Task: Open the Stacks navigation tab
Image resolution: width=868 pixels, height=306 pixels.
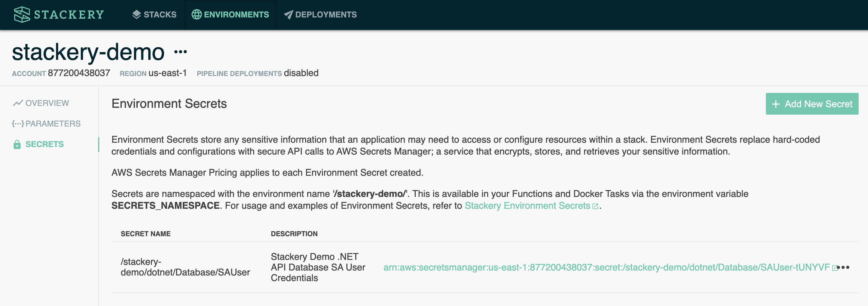Action: pos(154,15)
